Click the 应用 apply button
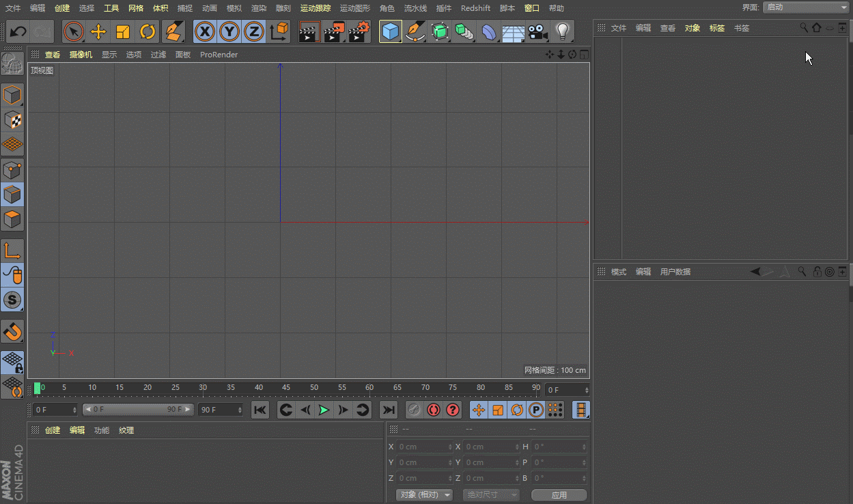Screen dimensions: 853x504 pyautogui.click(x=559, y=494)
